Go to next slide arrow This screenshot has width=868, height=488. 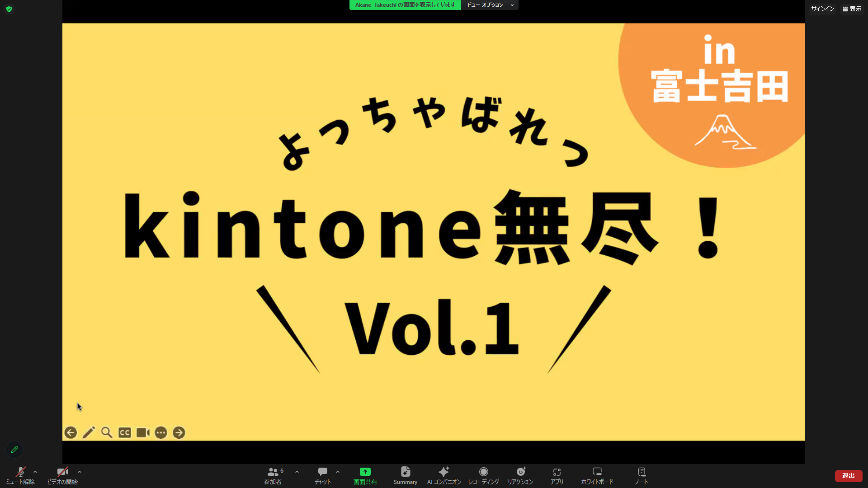[x=179, y=433]
